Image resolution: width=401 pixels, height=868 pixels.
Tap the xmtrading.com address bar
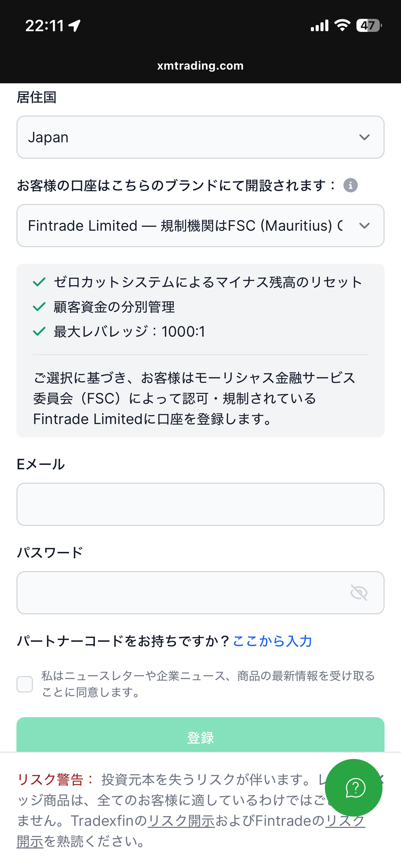(200, 65)
